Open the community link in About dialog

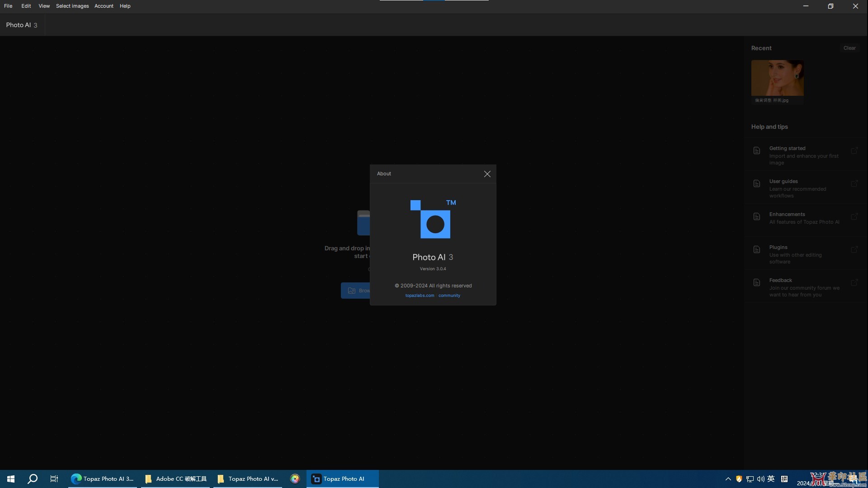(449, 296)
